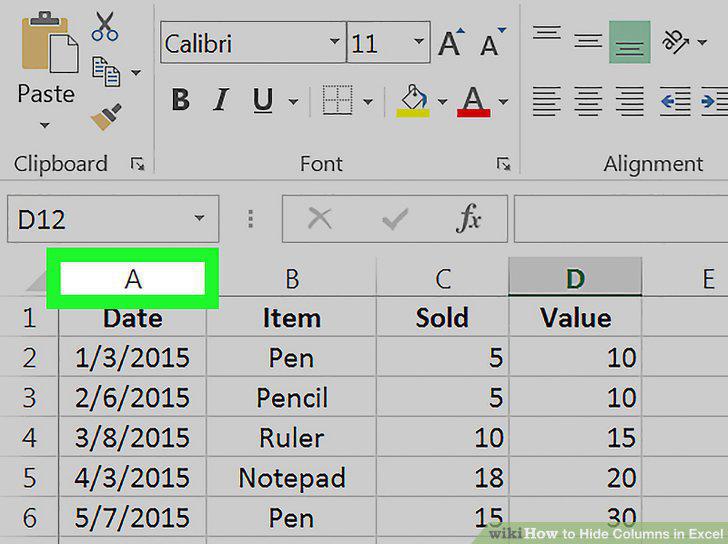
Task: Click the formula bar Enter checkmark
Action: tap(395, 219)
